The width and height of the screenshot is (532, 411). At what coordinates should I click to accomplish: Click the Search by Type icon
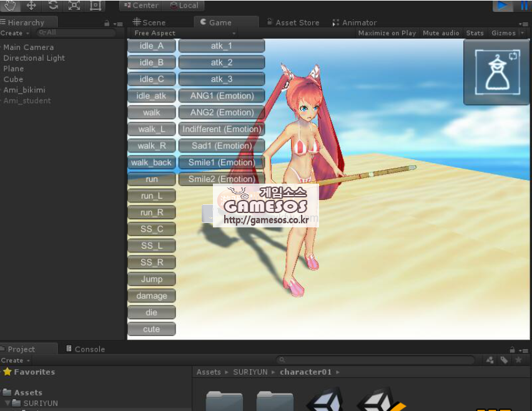pos(490,360)
